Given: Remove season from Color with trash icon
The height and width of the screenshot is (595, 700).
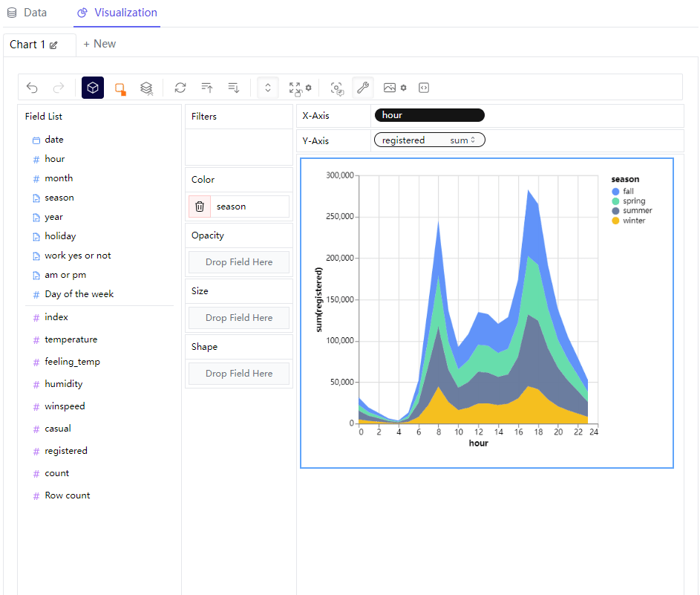Looking at the screenshot, I should tap(200, 207).
